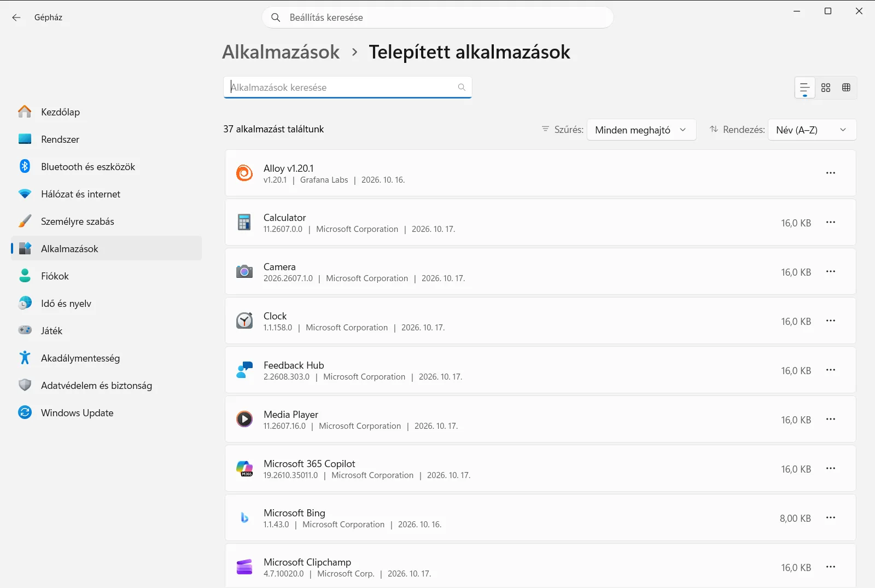Click the Microsoft 365 Copilot icon
This screenshot has height=588, width=875.
coord(244,468)
